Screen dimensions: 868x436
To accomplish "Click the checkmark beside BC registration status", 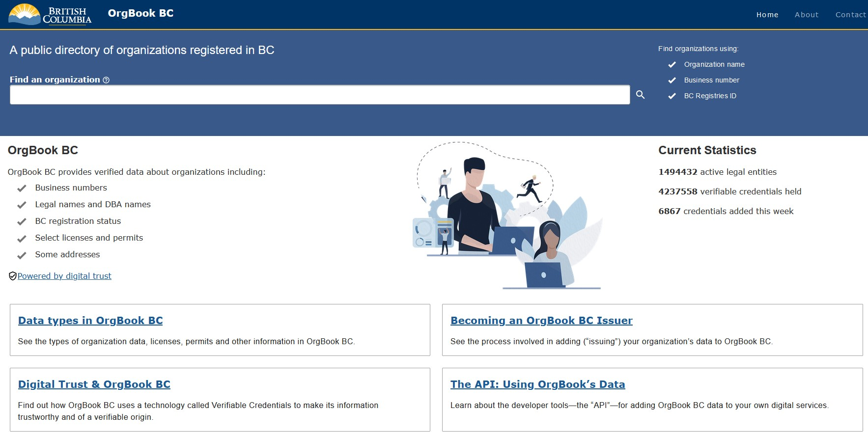I will coord(22,221).
